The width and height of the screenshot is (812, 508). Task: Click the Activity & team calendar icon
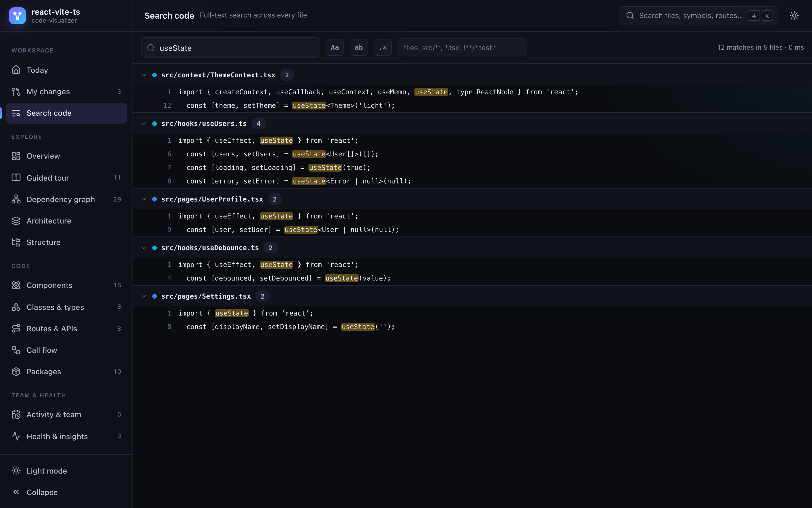(16, 415)
